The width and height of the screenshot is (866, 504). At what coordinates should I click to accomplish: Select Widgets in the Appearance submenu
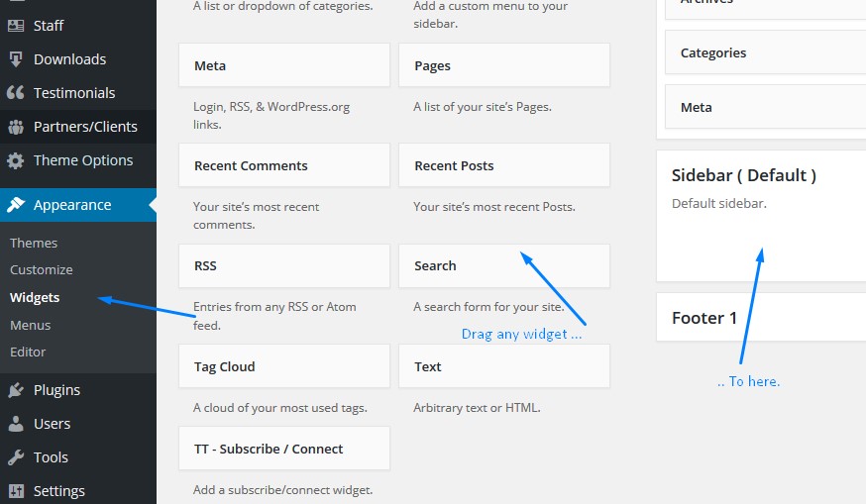pos(35,297)
